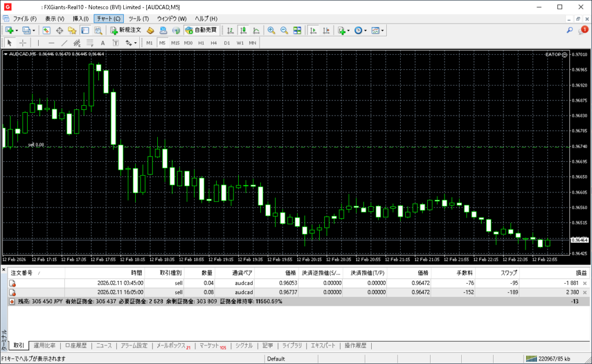592x364 pixels.
Task: Zoom out of the chart
Action: click(284, 30)
